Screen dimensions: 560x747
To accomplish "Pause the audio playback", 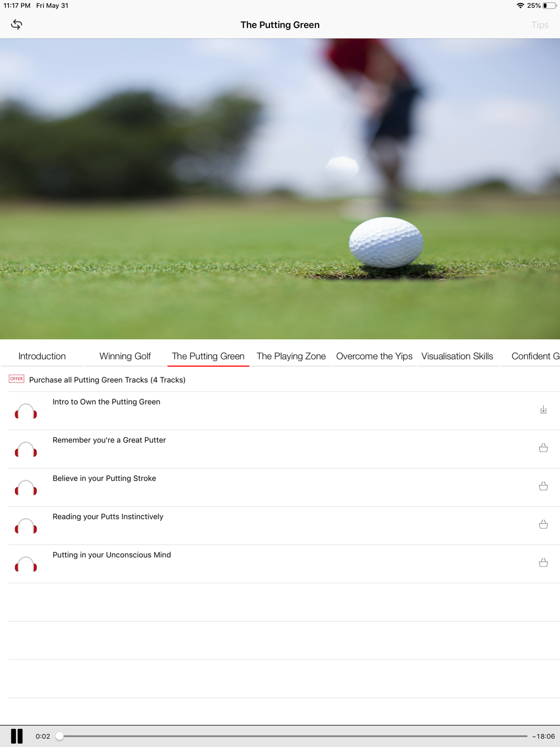I will click(17, 736).
